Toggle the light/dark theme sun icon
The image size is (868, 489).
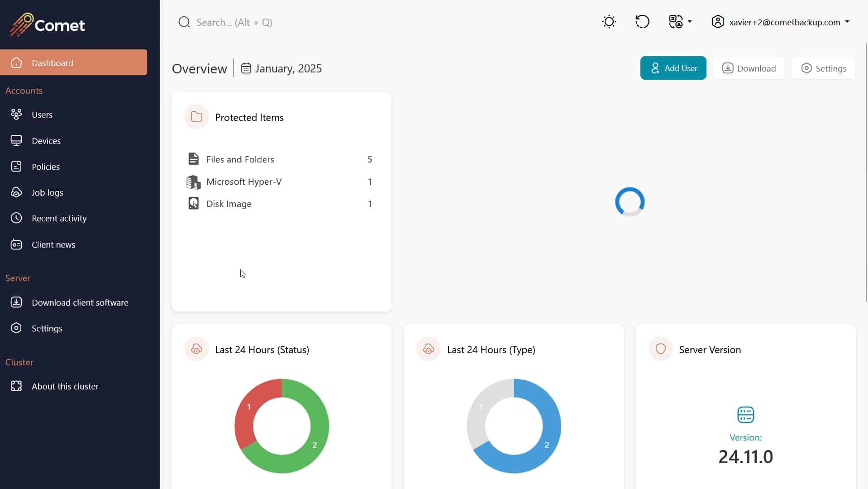click(609, 22)
